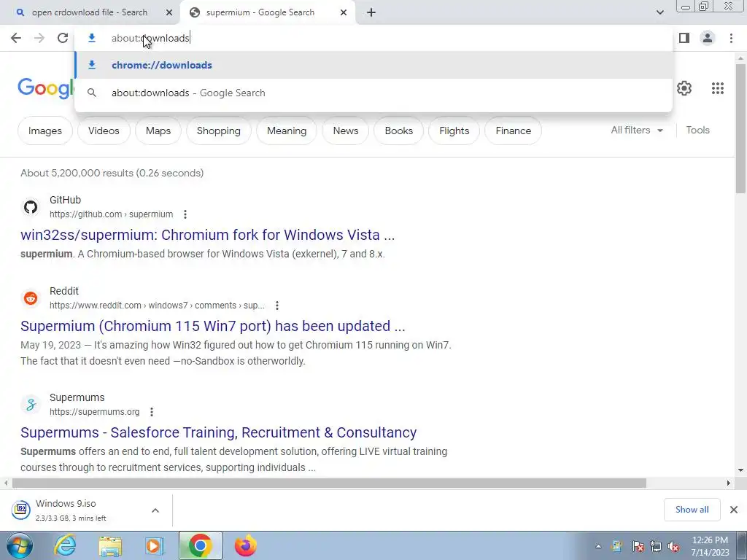The image size is (747, 560).
Task: Open the Supermums Salesforce Training result
Action: point(219,432)
